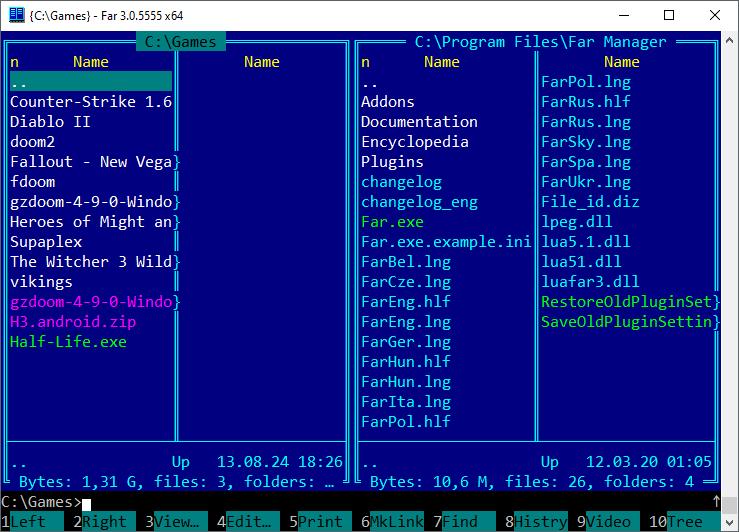The height and width of the screenshot is (532, 739).
Task: Select the Encyclopedia folder
Action: pyautogui.click(x=415, y=142)
